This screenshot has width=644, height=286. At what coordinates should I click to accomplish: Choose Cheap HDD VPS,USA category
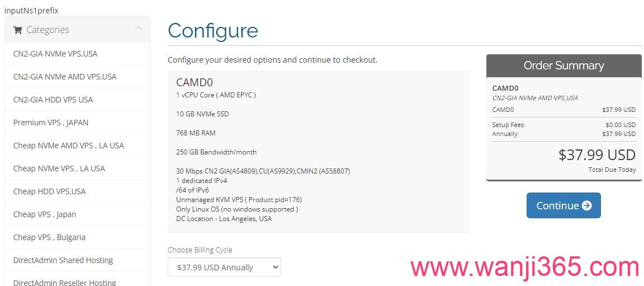point(50,191)
